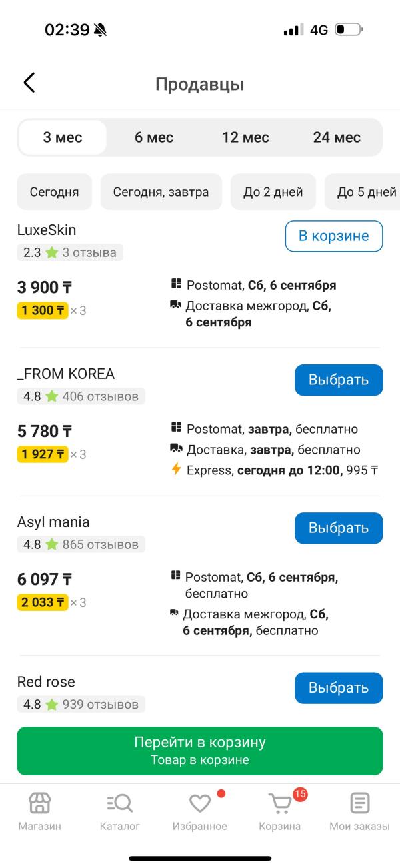The image size is (400, 868).
Task: Filter delivery by Сегодня
Action: coord(54,192)
